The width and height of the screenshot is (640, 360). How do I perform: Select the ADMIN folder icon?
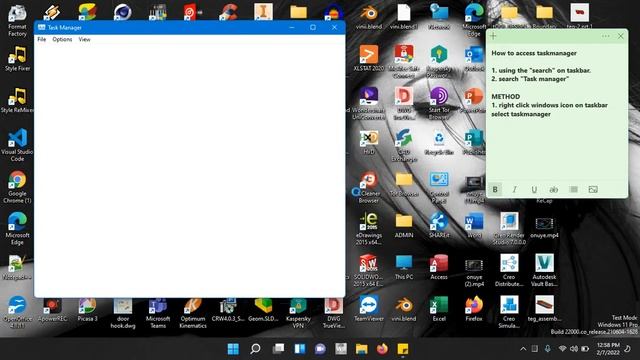pyautogui.click(x=404, y=226)
